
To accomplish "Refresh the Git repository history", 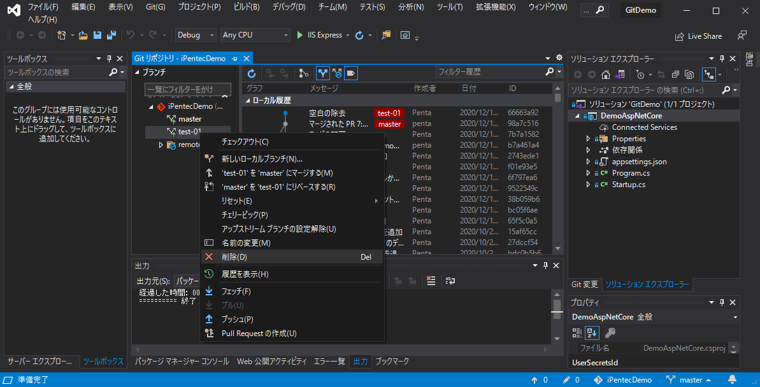I will pyautogui.click(x=251, y=73).
